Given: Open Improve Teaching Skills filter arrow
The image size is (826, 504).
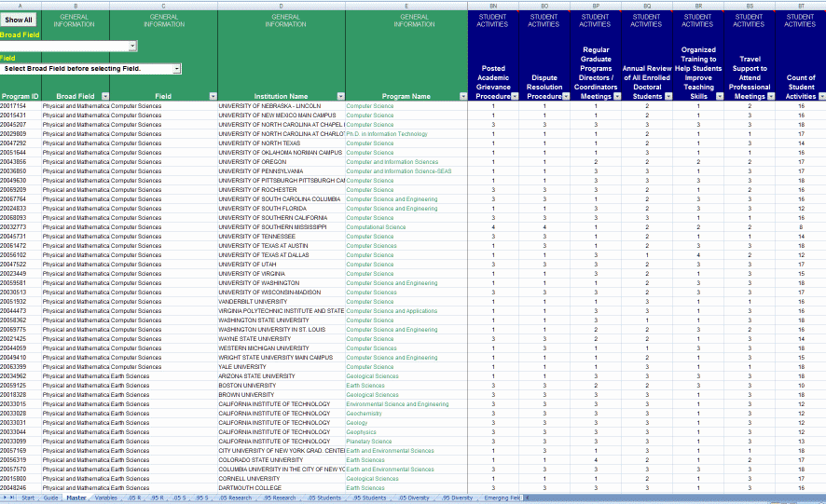Looking at the screenshot, I should click(720, 96).
